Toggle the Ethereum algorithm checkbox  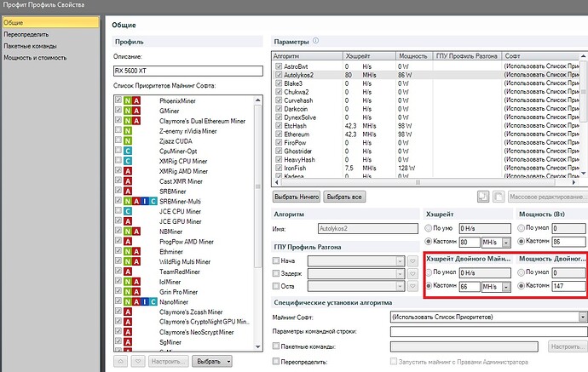(x=279, y=134)
